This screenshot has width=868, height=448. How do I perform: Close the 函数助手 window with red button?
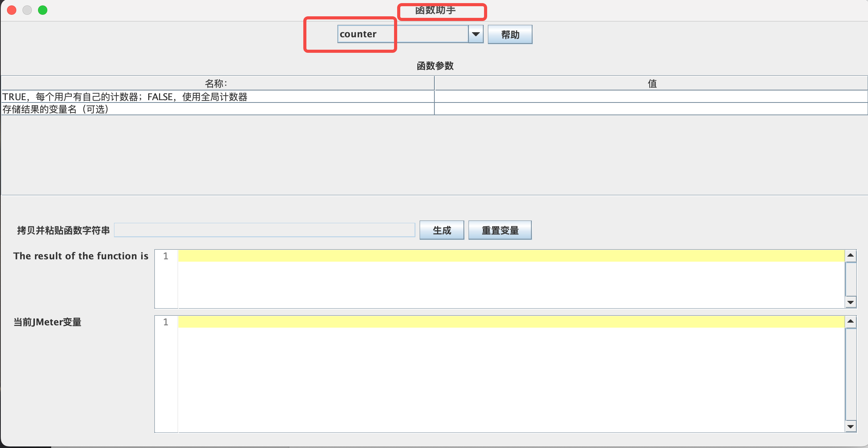[x=12, y=10]
